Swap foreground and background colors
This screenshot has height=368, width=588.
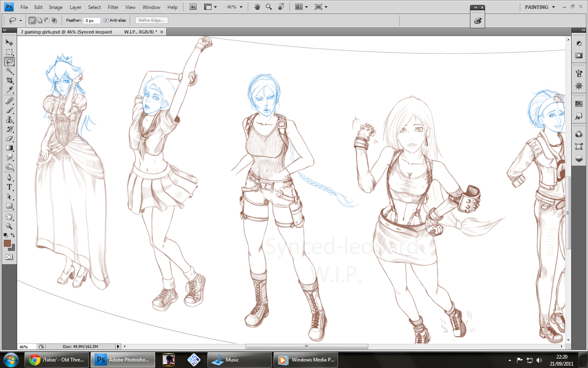click(x=13, y=235)
